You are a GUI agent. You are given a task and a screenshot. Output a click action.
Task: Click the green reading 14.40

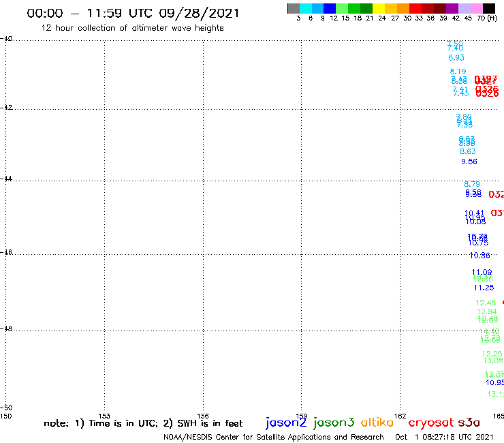point(489,331)
